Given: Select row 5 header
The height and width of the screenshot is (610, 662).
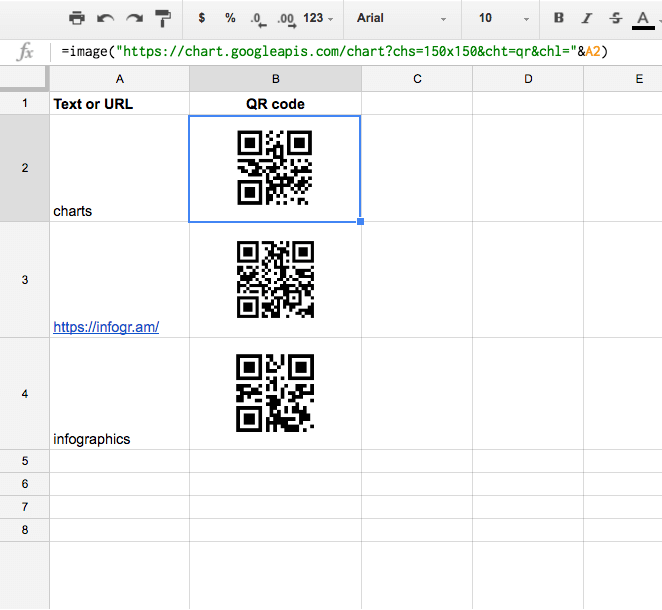Looking at the screenshot, I should tap(24, 461).
